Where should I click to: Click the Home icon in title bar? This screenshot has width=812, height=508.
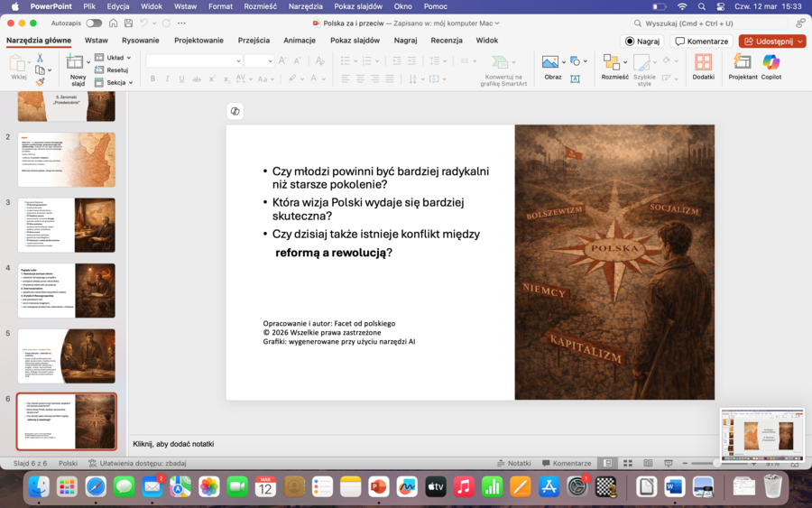(113, 23)
